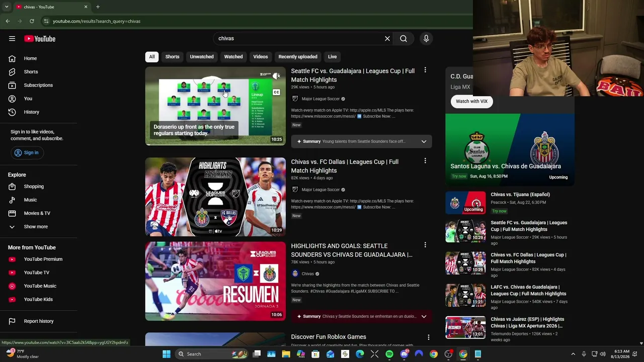Screen dimensions: 644x362
Task: Open the Chivas channel link
Action: point(307,274)
